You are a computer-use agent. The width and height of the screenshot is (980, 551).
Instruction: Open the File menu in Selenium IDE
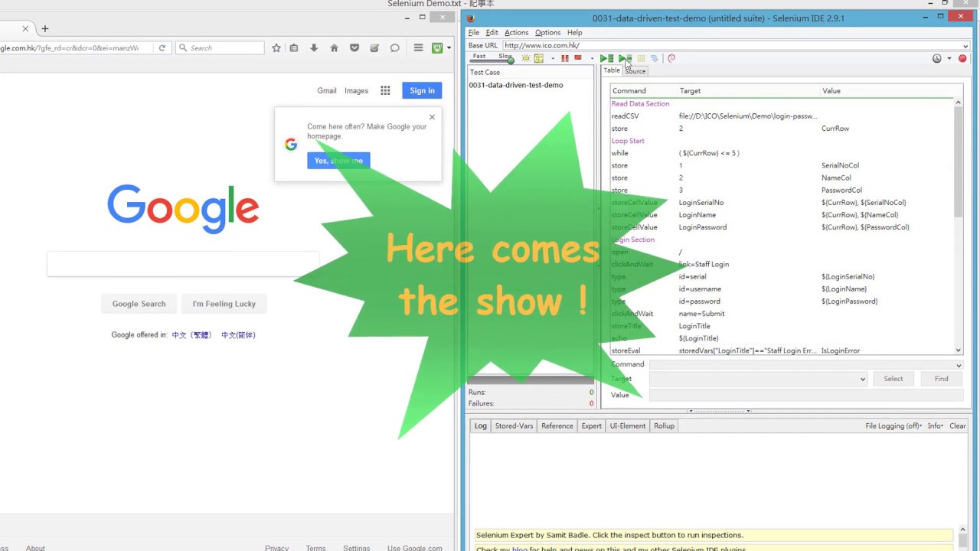(x=473, y=32)
